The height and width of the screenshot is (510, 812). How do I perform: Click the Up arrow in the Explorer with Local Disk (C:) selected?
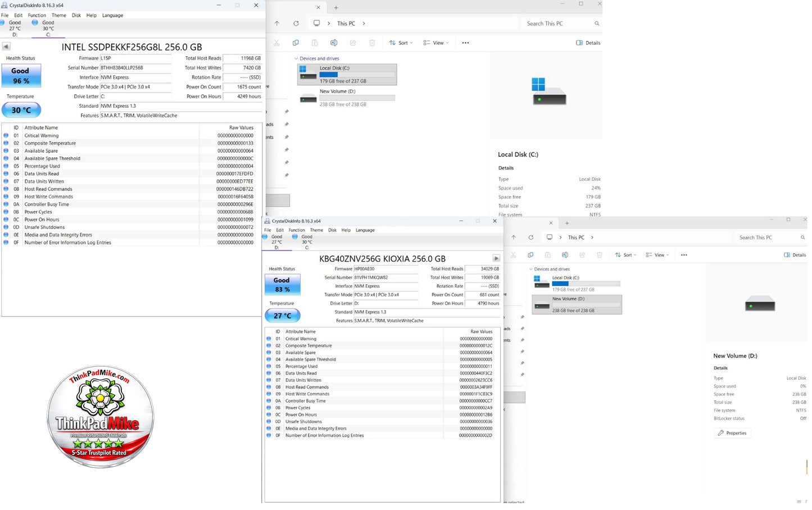click(277, 24)
